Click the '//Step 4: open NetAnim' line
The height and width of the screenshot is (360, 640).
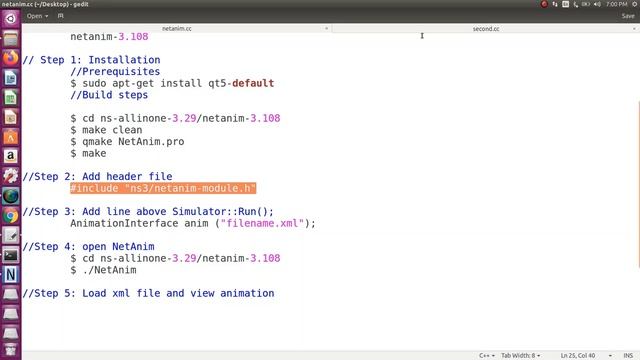point(89,247)
